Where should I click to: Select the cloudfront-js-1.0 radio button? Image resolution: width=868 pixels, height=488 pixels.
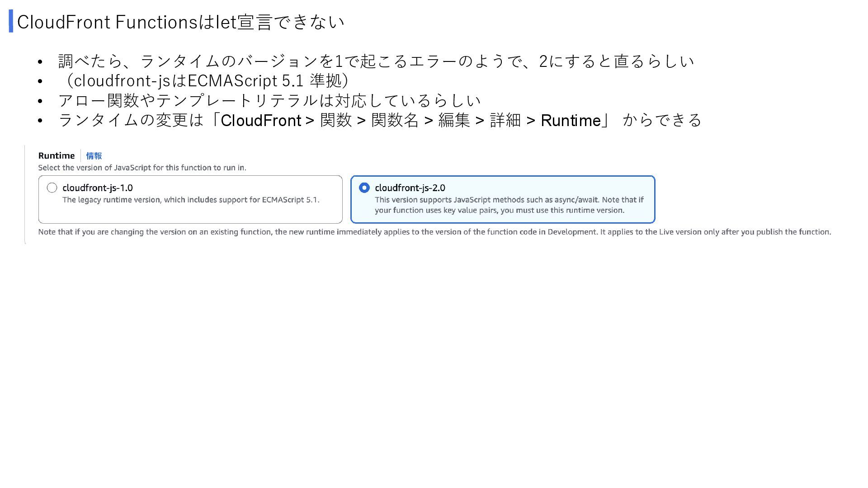52,188
